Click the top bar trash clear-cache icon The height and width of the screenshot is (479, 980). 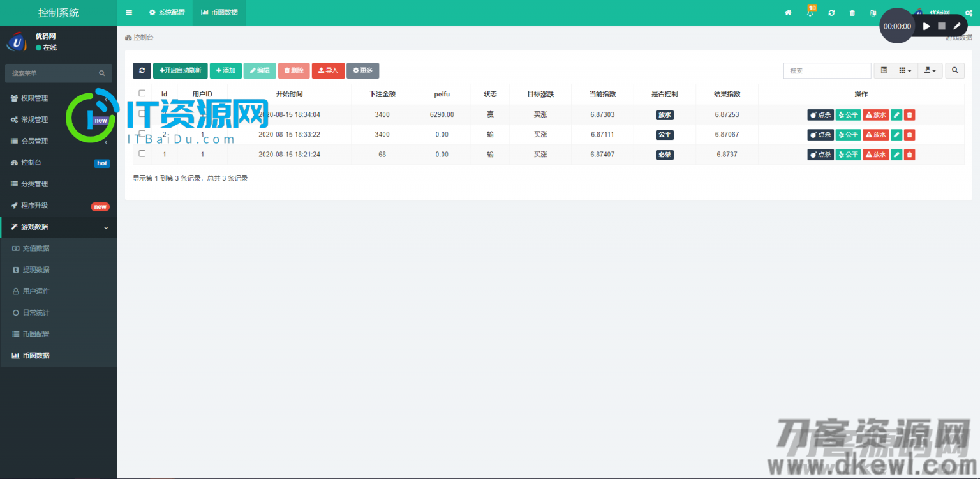coord(852,13)
